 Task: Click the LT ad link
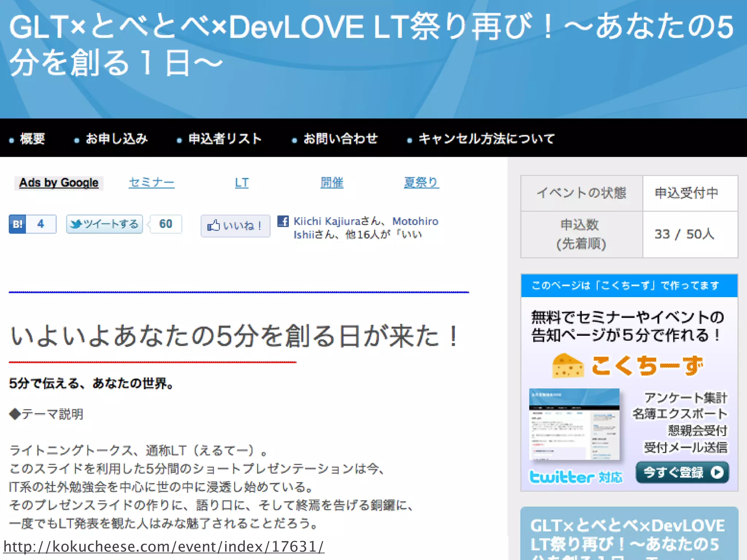click(x=241, y=182)
